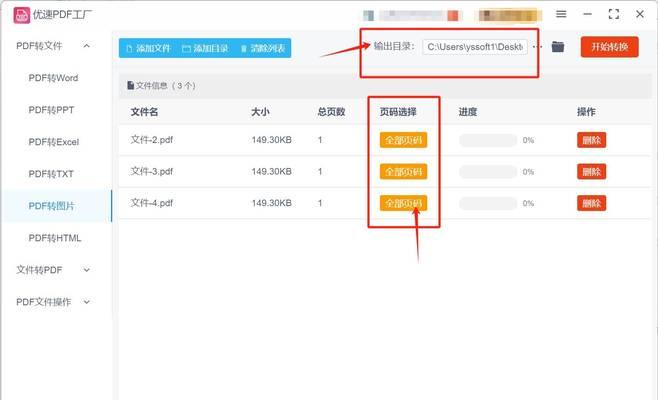
Task: Close the 优速PDF工厂 window
Action: click(640, 14)
